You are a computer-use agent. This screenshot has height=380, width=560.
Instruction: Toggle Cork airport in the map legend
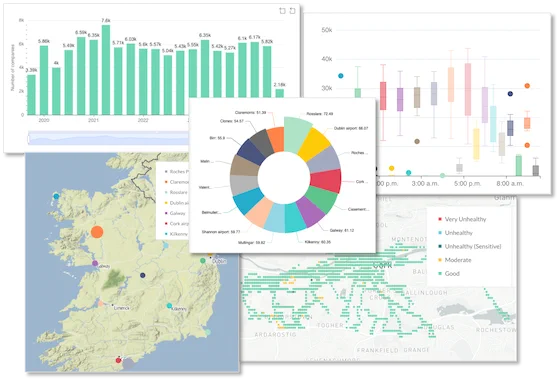coord(176,224)
